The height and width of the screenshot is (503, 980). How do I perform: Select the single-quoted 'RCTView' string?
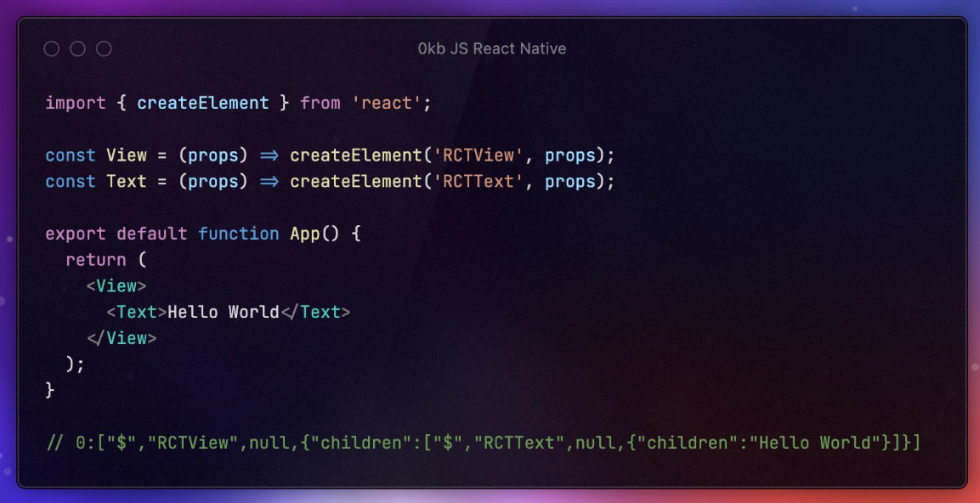(479, 155)
